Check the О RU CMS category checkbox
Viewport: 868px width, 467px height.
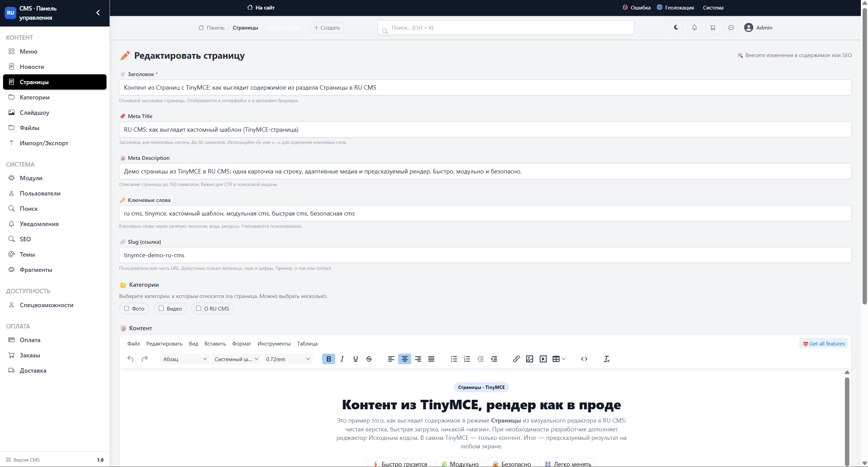pos(199,308)
